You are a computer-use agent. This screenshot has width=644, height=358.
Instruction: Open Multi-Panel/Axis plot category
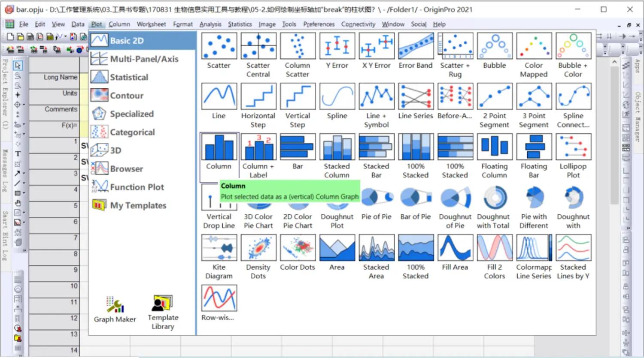pyautogui.click(x=143, y=59)
